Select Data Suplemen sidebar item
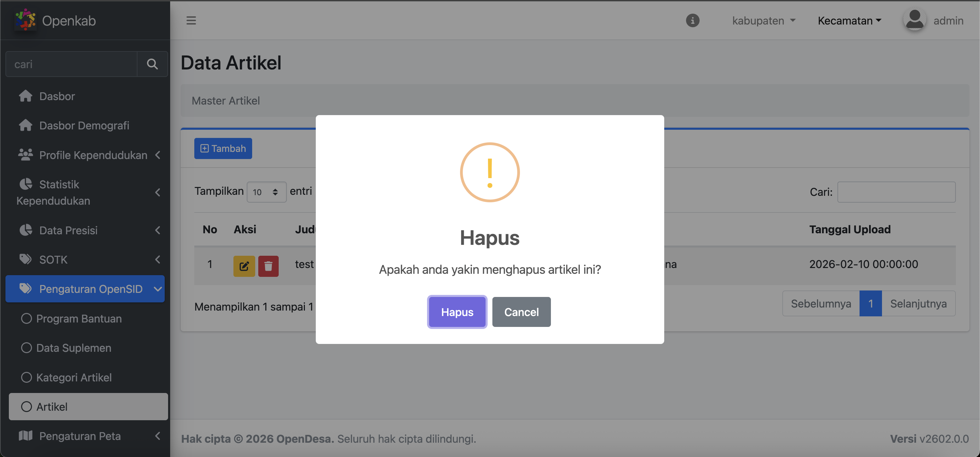This screenshot has height=457, width=980. tap(73, 348)
